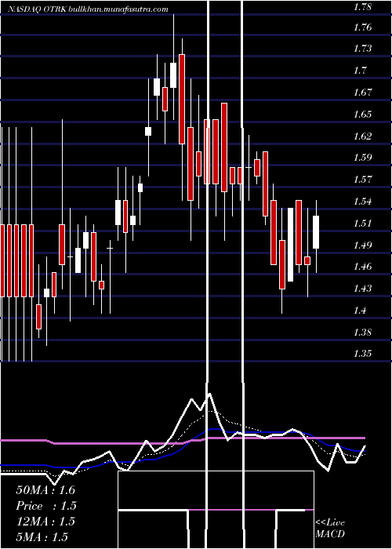
Task: Click the 1.43 price axis label
Action: point(362,288)
